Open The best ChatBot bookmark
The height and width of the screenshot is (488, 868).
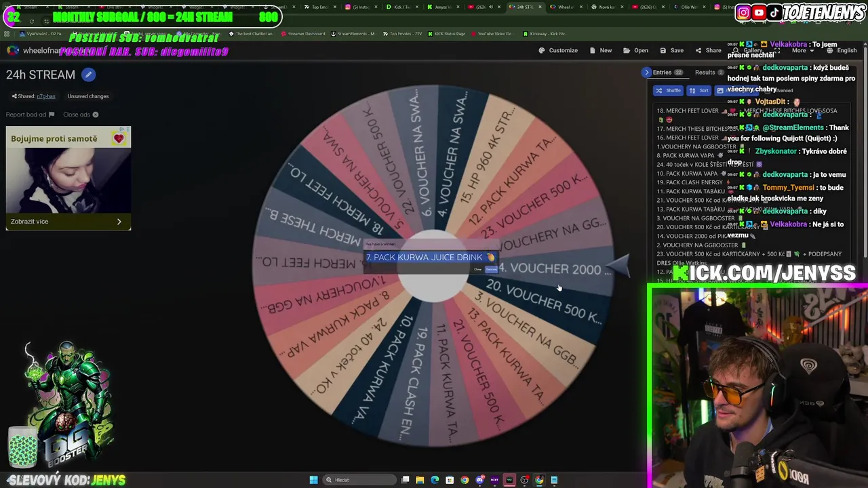[x=252, y=33]
